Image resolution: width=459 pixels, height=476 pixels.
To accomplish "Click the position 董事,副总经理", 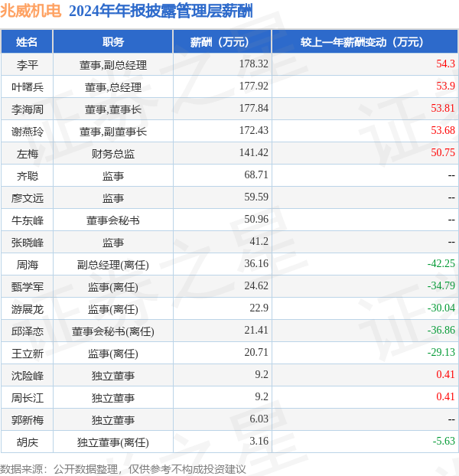I will pyautogui.click(x=113, y=65).
